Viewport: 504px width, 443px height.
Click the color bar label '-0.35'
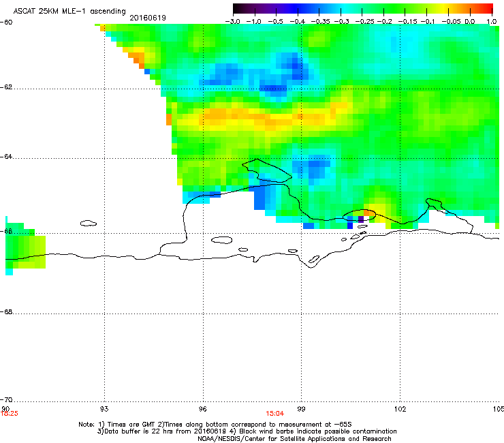click(x=321, y=22)
